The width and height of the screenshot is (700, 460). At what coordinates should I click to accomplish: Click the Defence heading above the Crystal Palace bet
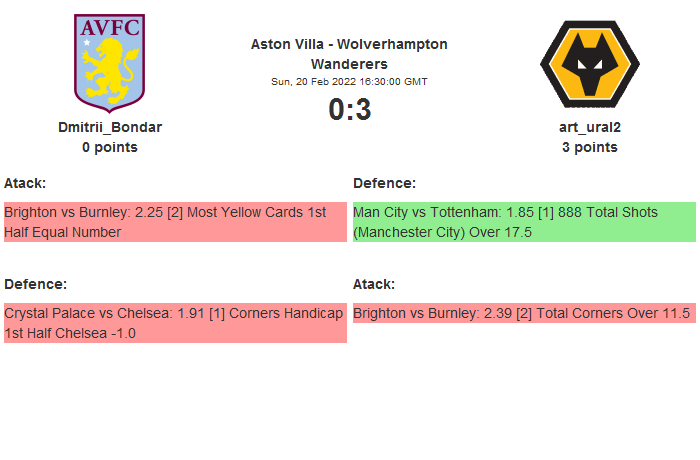click(x=36, y=284)
